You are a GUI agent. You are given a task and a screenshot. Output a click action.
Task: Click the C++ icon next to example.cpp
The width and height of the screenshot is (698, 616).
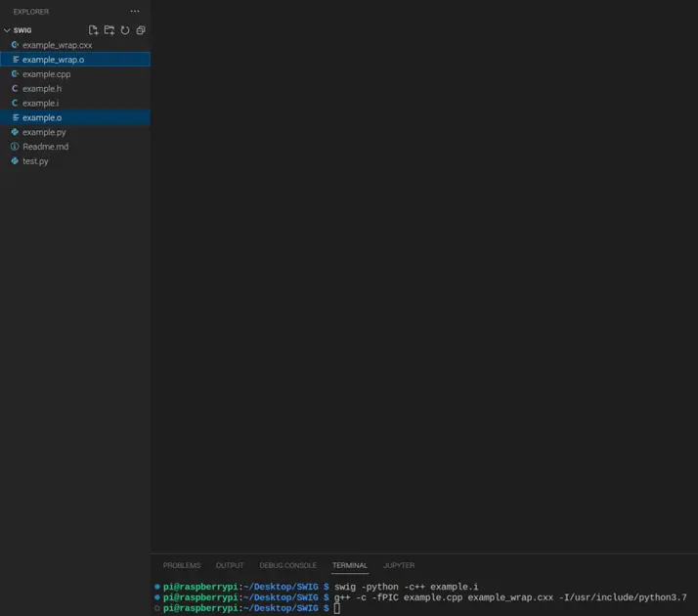[x=15, y=74]
